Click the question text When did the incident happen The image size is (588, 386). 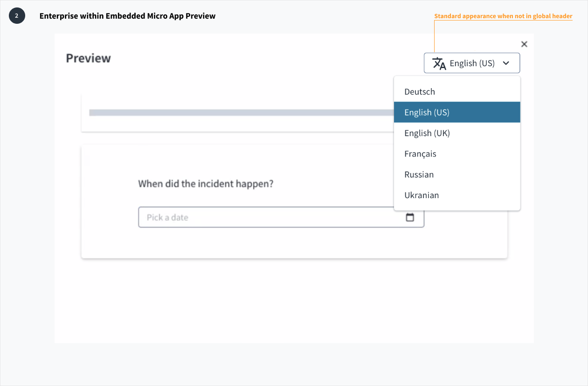click(206, 184)
